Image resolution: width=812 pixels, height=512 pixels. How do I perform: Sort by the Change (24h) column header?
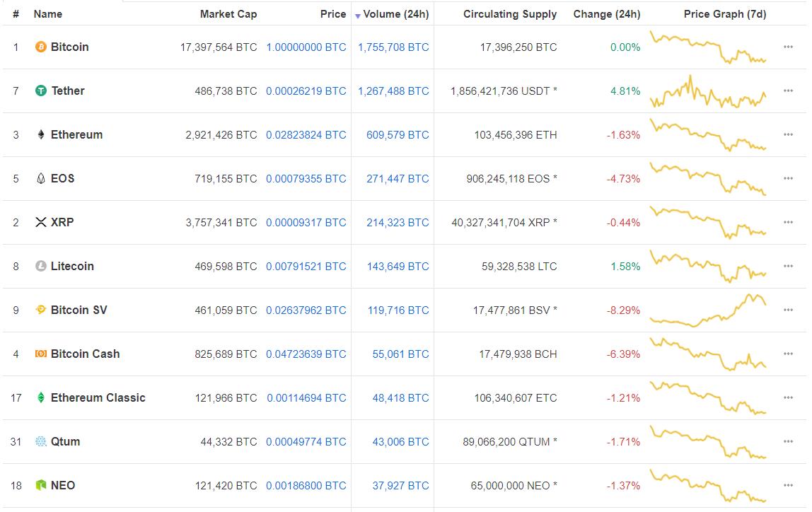607,14
